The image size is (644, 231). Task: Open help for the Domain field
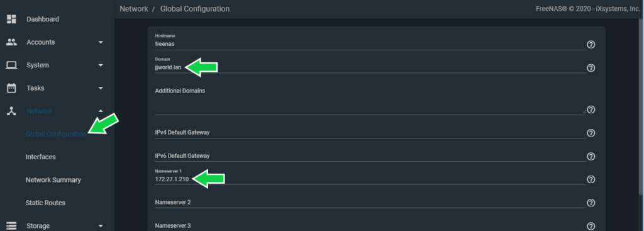591,68
